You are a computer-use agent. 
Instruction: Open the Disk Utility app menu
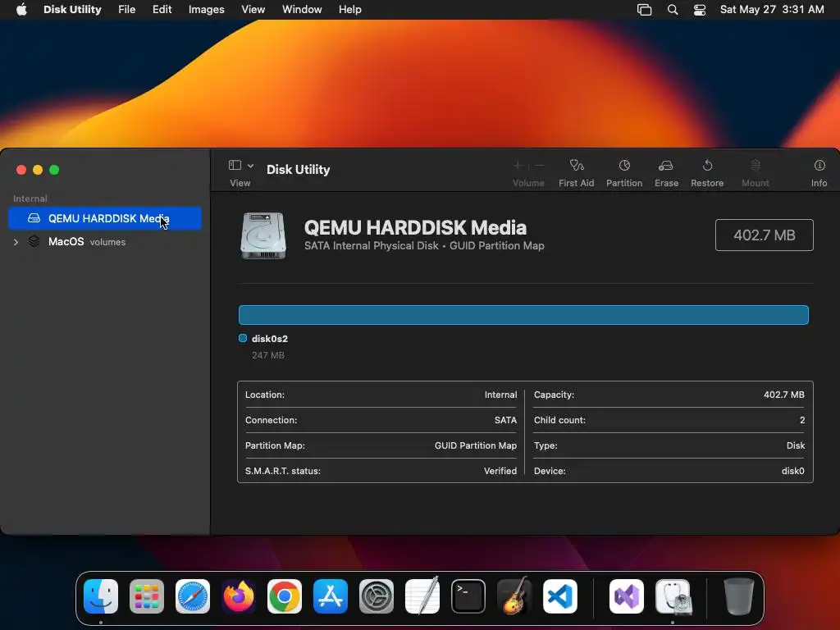tap(72, 10)
